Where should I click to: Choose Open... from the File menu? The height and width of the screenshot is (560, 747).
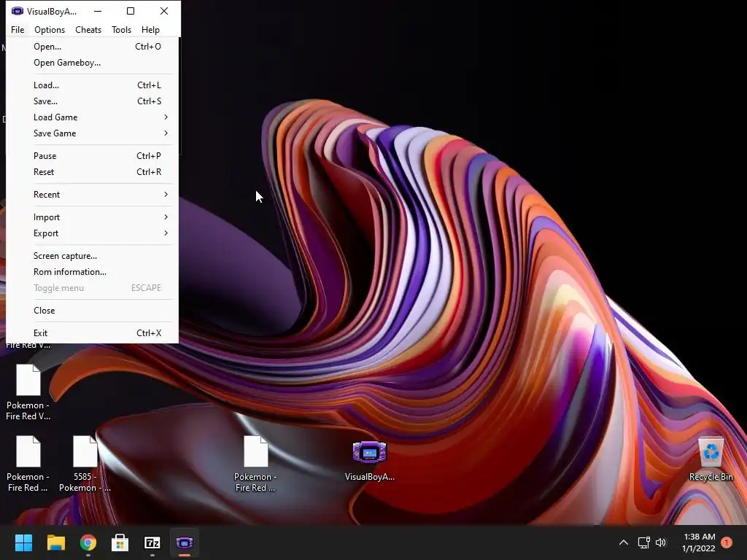tap(93, 47)
